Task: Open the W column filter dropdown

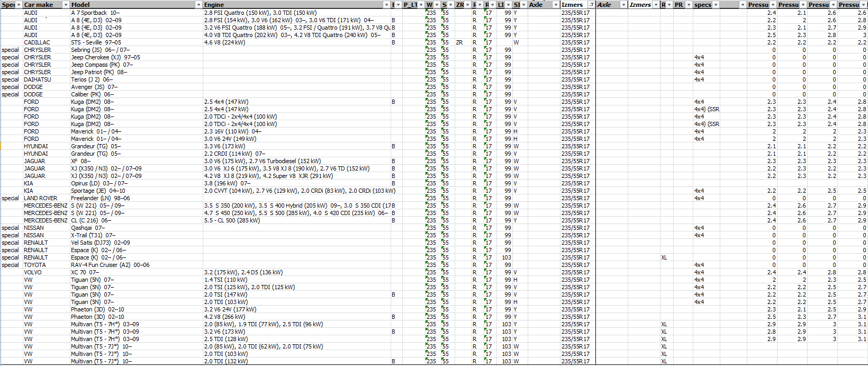Action: [437, 5]
